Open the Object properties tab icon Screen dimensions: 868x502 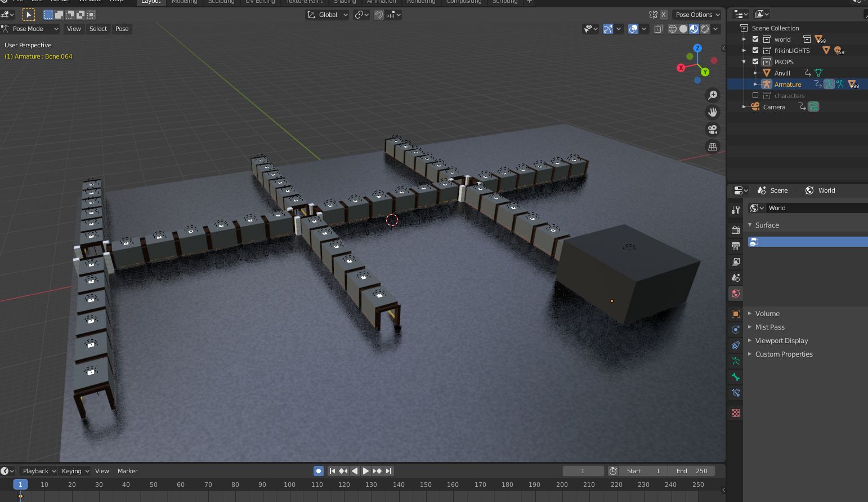click(735, 314)
